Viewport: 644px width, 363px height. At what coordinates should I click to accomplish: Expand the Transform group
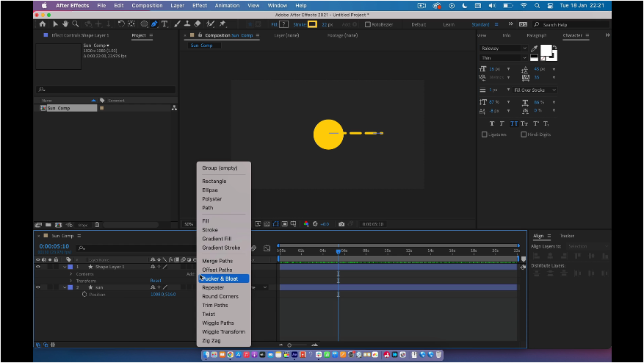[71, 281]
